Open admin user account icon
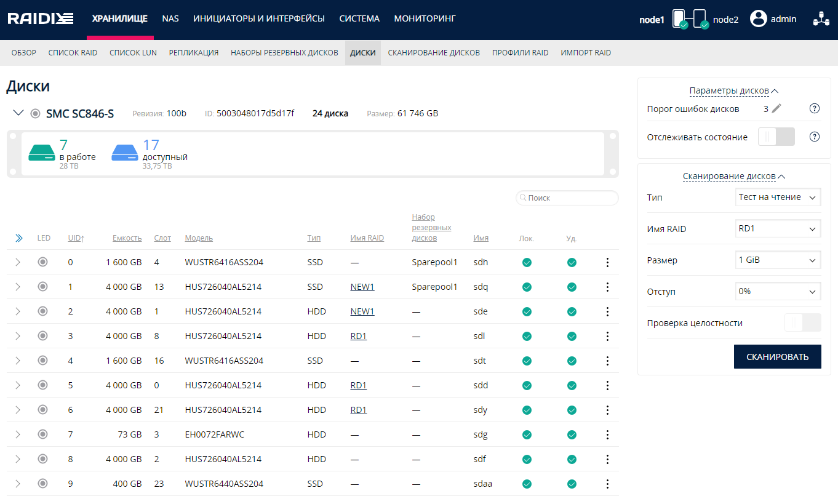Screen dimensions: 838x504 coord(759,19)
